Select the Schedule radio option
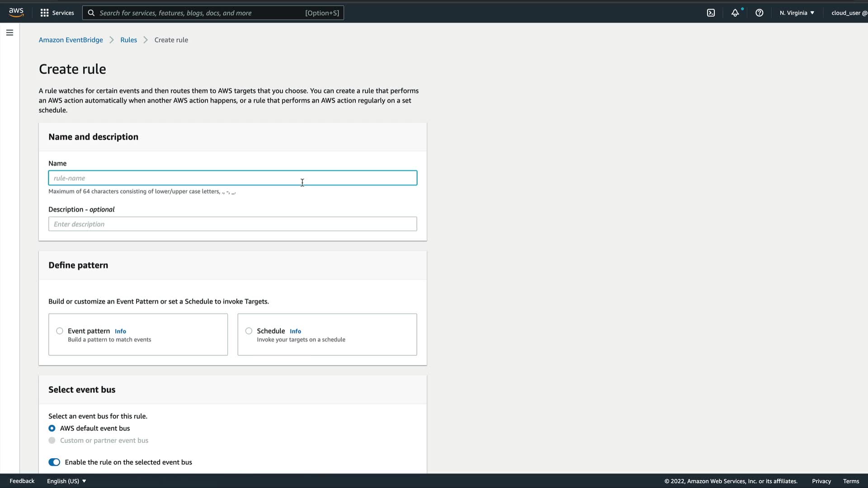 pos(249,331)
